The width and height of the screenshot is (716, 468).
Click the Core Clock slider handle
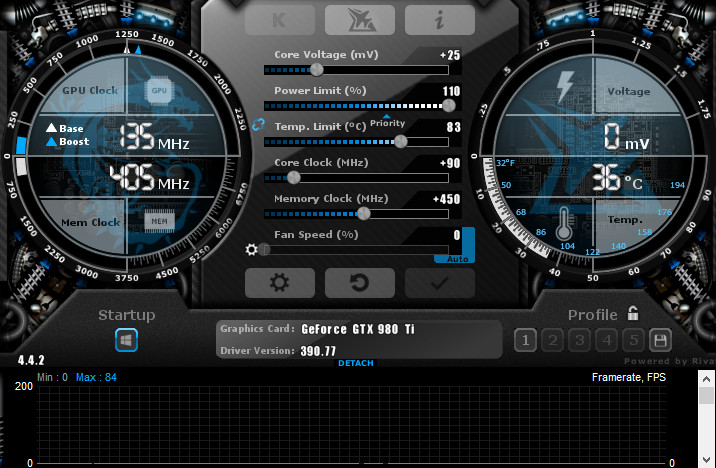294,178
